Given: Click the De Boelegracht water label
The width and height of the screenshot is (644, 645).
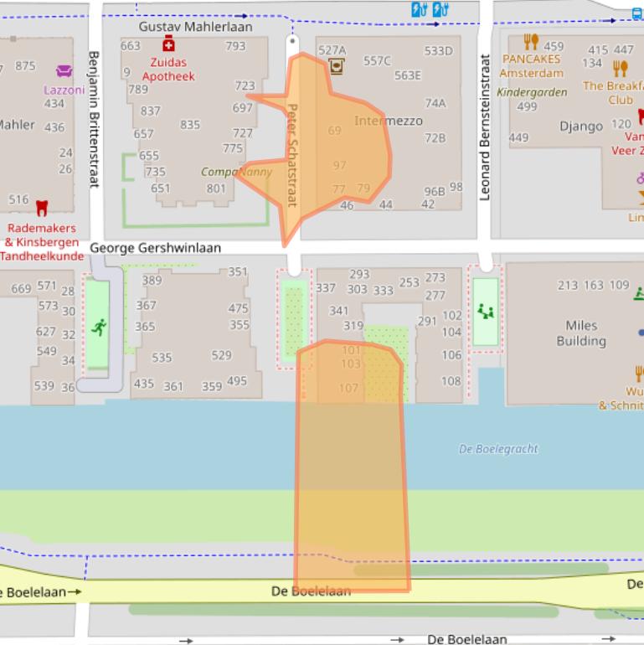Looking at the screenshot, I should (498, 449).
